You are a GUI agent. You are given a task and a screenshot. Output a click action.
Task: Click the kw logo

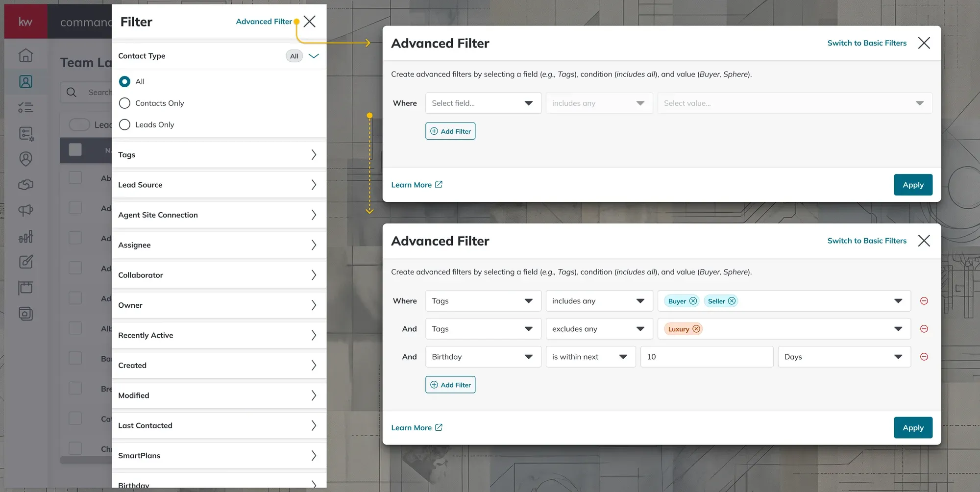point(25,22)
